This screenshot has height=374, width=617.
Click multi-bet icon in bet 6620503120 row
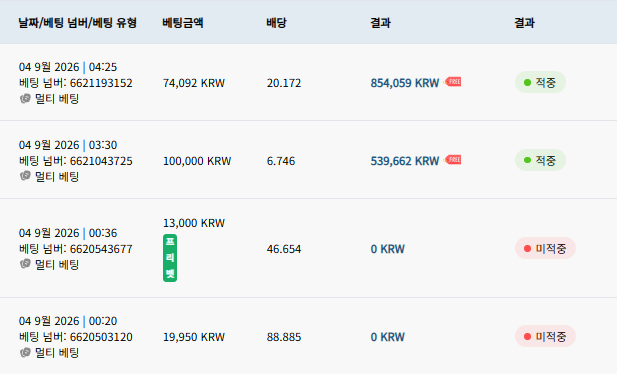pyautogui.click(x=25, y=352)
